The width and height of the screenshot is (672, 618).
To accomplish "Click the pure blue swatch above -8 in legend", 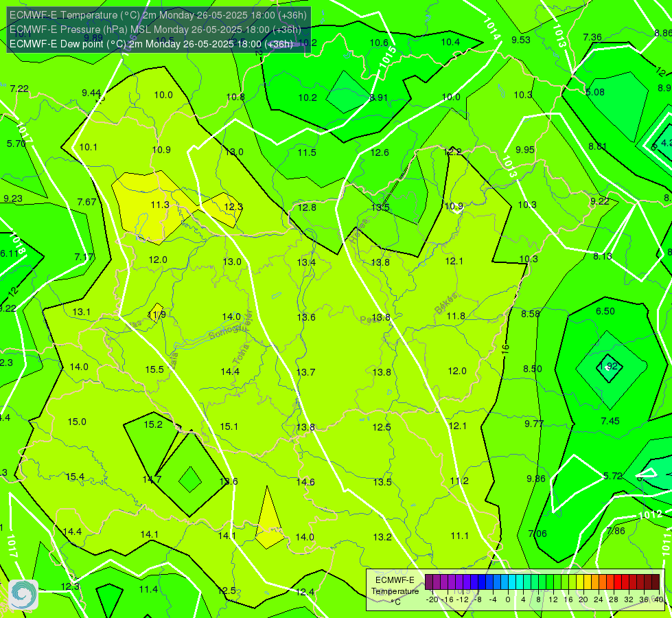I will (x=482, y=582).
